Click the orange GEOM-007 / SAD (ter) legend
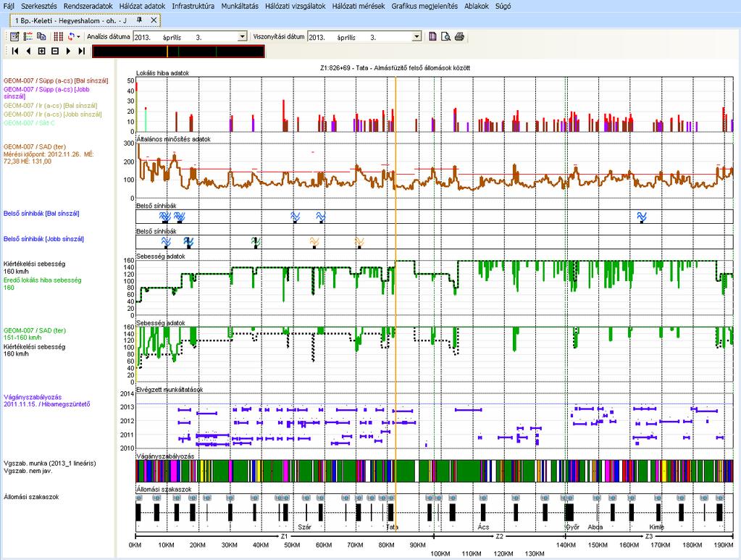Screen dimensions: 741x560 35,147
